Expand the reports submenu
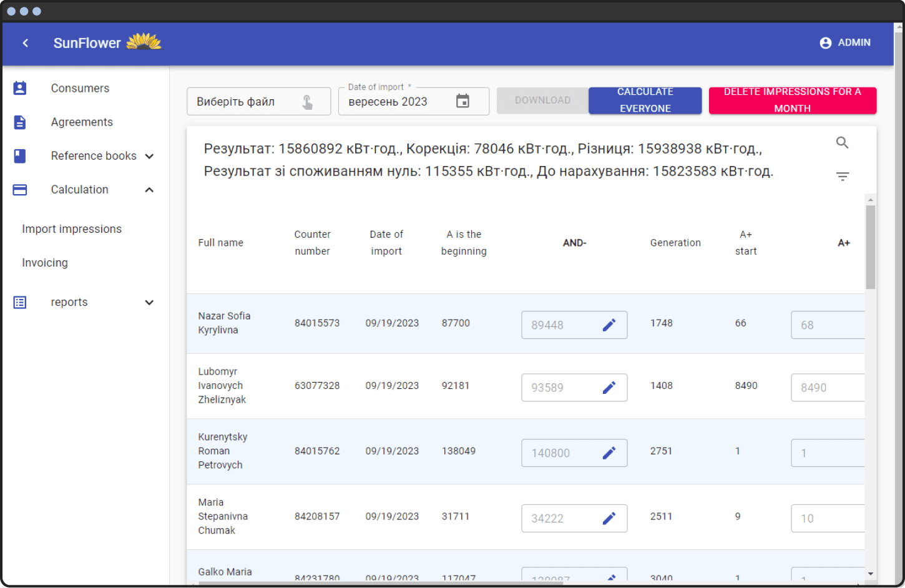 (149, 303)
